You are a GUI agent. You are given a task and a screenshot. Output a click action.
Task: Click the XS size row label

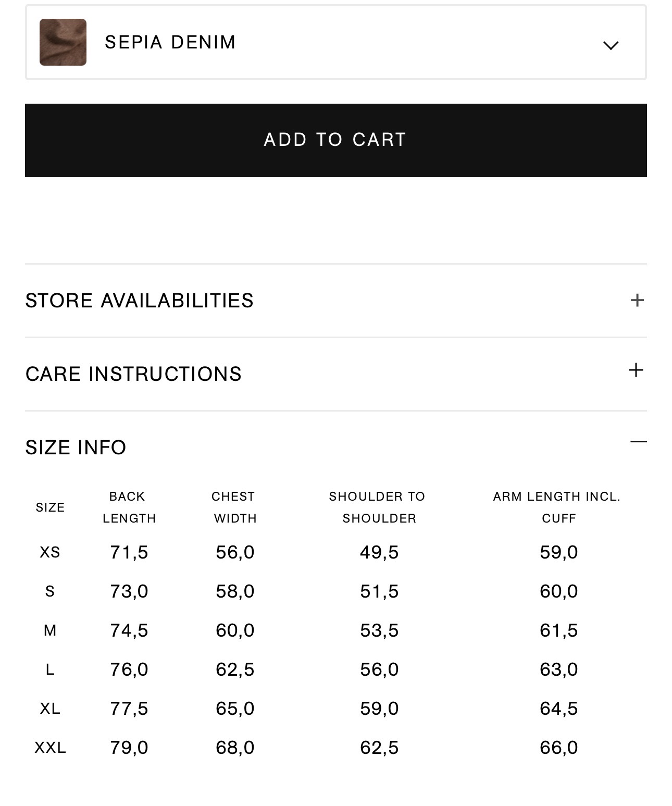50,552
